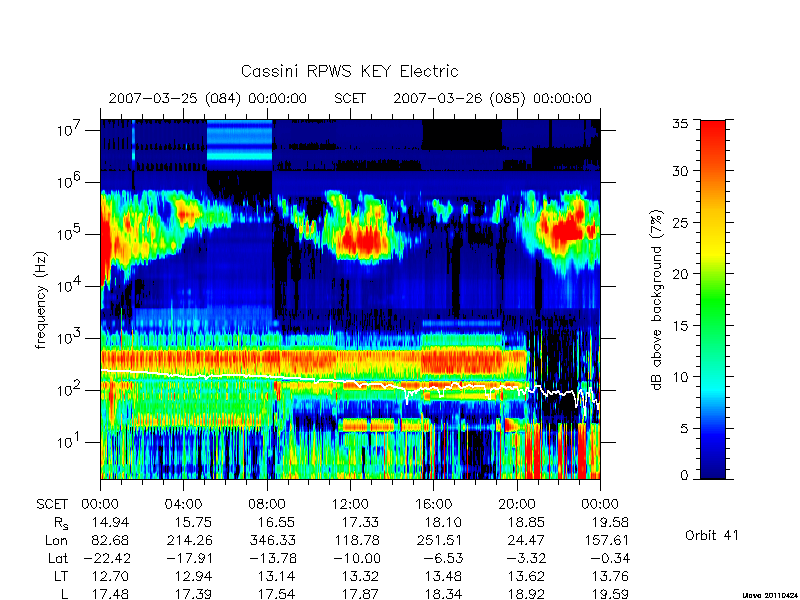Click the Lat value -22.42

pos(106,559)
